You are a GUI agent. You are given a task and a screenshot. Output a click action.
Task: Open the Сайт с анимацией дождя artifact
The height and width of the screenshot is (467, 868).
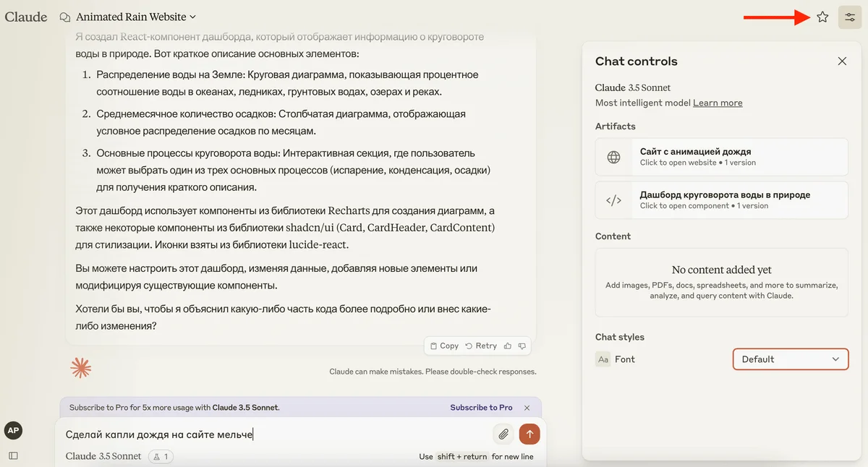[721, 157]
